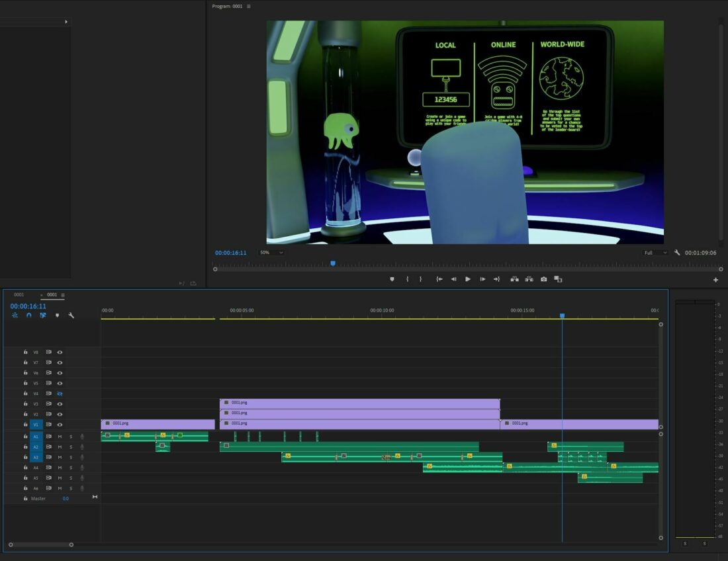Screen dimensions: 728x561
Task: Enable voice-over record on A3
Action: (x=82, y=457)
